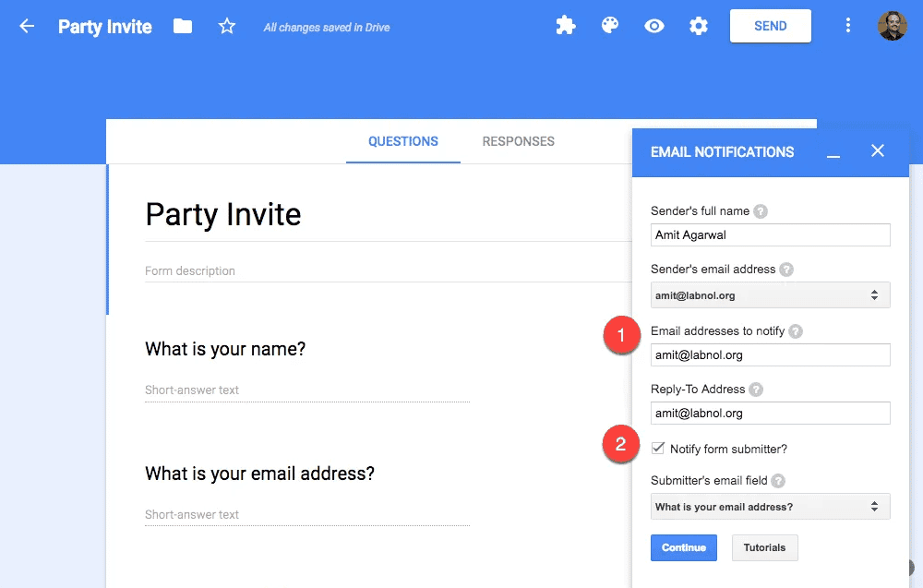Move the form using the folder icon
Viewport: 923px width, 588px height.
[182, 26]
